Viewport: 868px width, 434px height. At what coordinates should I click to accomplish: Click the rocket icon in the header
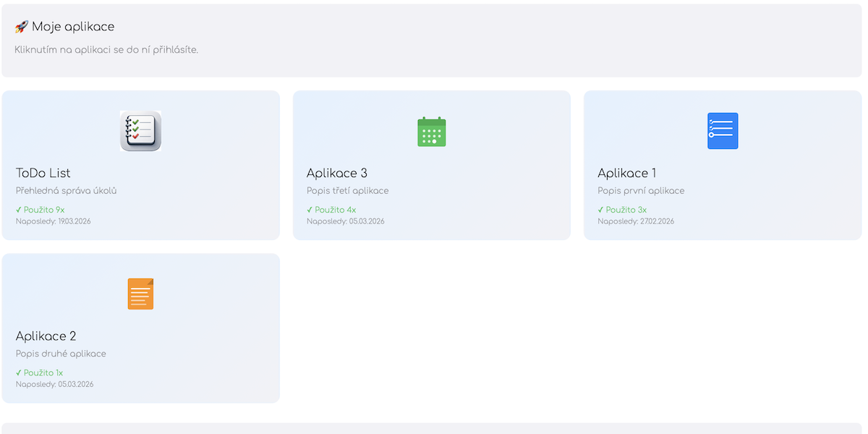click(22, 25)
